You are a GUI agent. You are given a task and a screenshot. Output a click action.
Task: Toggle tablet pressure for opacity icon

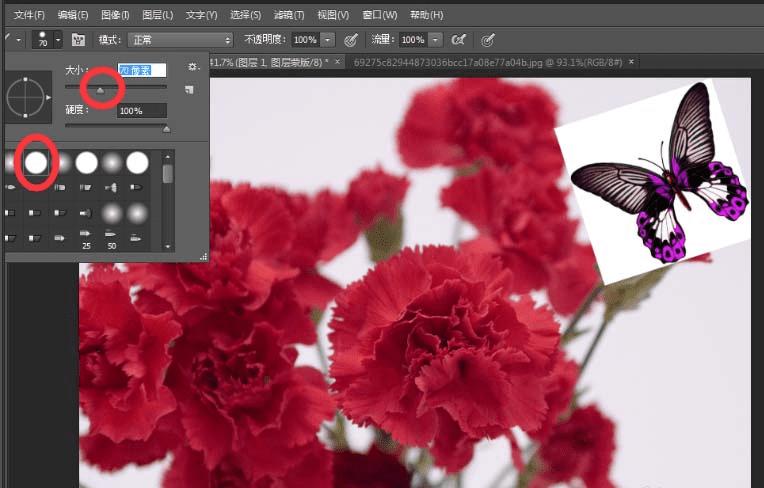click(x=351, y=40)
